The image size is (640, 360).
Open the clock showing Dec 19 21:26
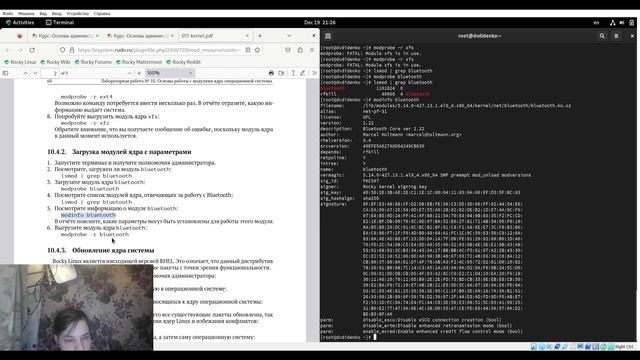[x=320, y=22]
